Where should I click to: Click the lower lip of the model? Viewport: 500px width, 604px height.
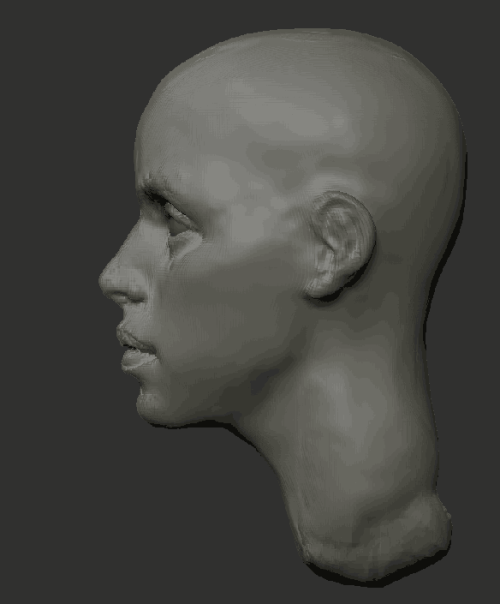[138, 362]
